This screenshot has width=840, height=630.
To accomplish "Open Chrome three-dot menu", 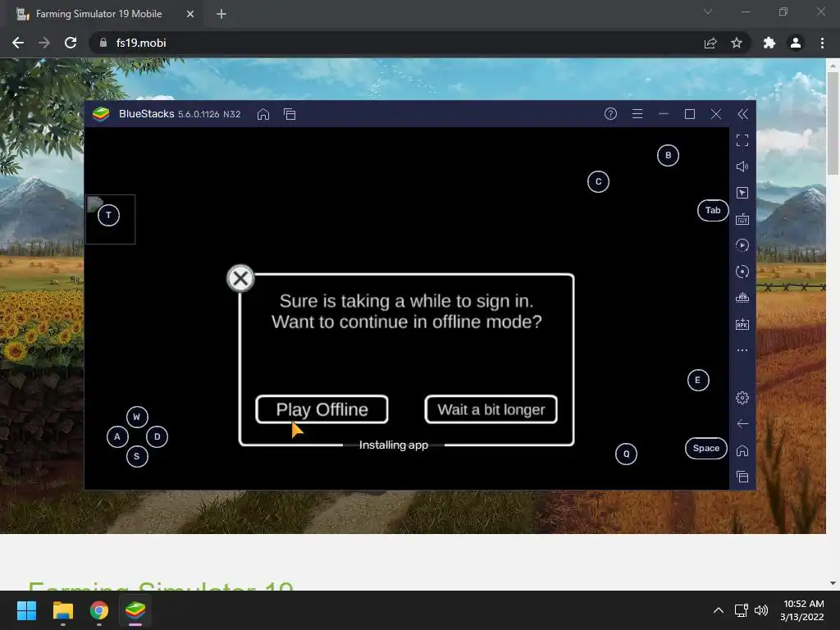I will tap(822, 43).
